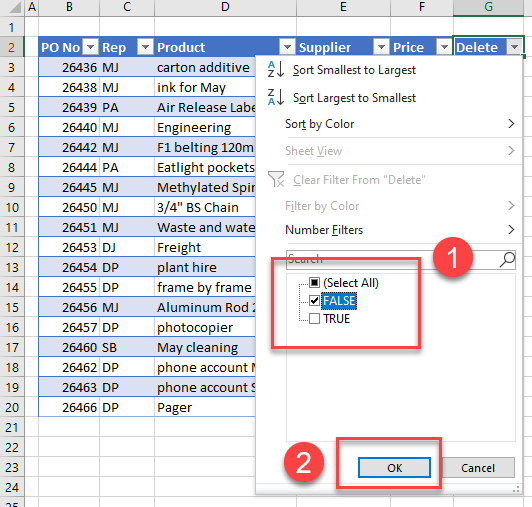Select Clear Filter From "Delete"
The width and height of the screenshot is (532, 507).
[359, 180]
